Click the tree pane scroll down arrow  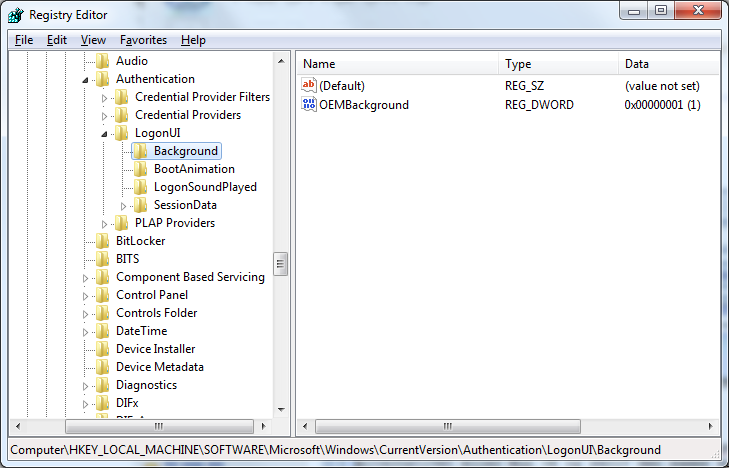coord(281,409)
